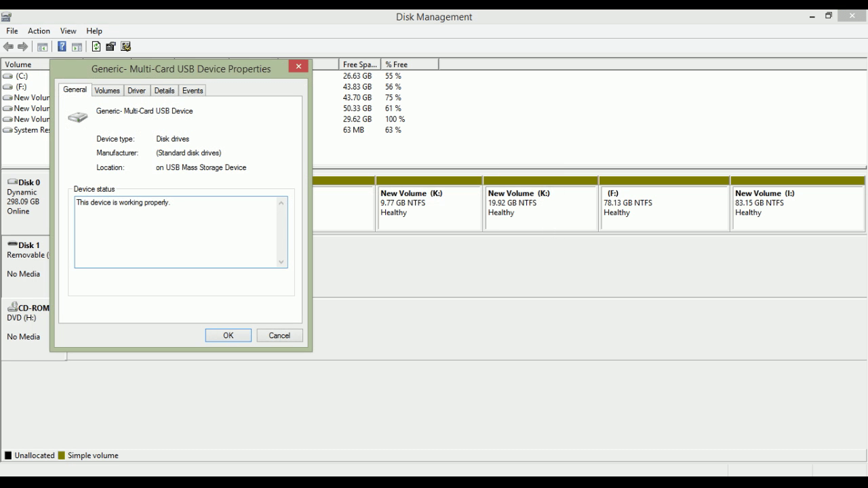Click Show/Hide Action Pane icon
The width and height of the screenshot is (868, 488).
pos(77,47)
